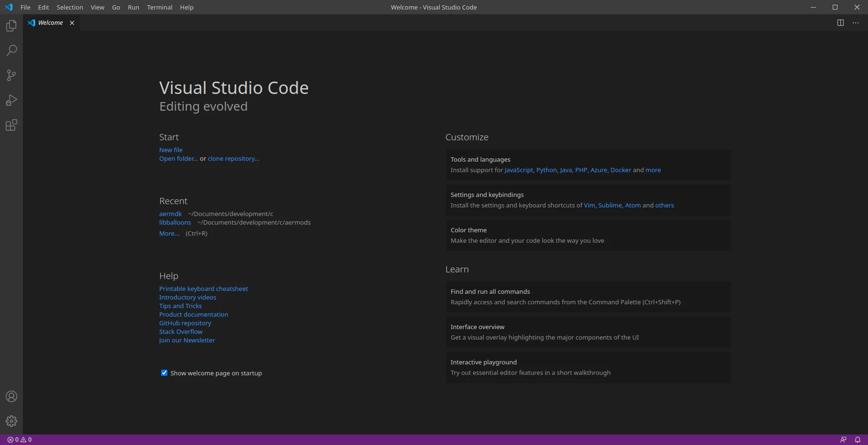The width and height of the screenshot is (868, 445).
Task: Install PHP support link
Action: tap(581, 170)
